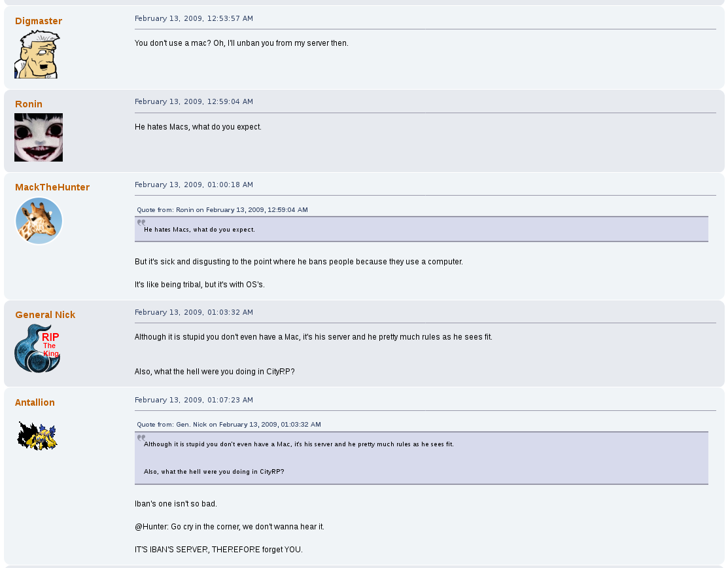Click the 01:03:32 AM post timestamp
Screen dimensions: 728x568
point(194,312)
